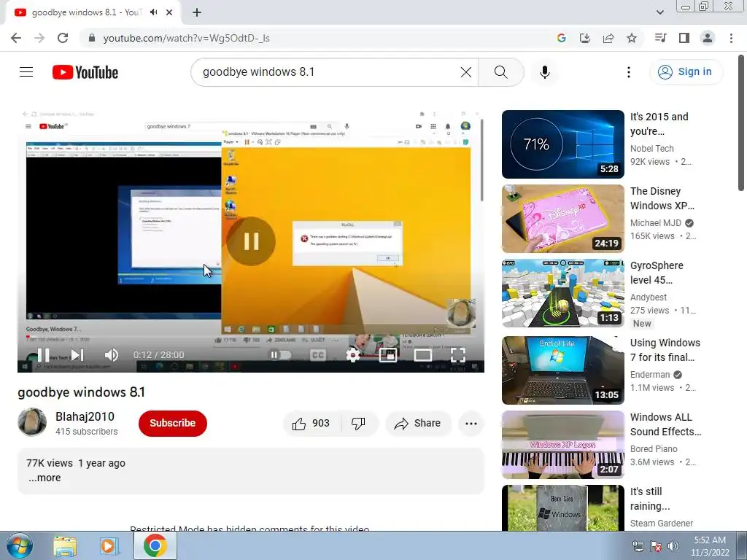
Task: Start voice search with the microphone
Action: tap(545, 72)
